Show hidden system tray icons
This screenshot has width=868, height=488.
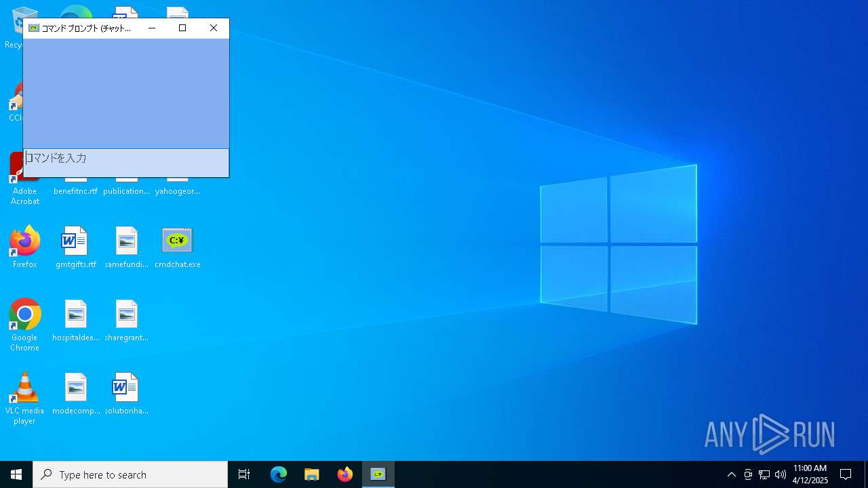tap(731, 474)
